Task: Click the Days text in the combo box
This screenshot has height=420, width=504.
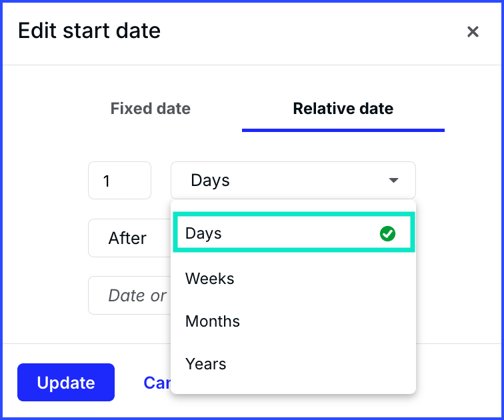Action: coord(210,180)
